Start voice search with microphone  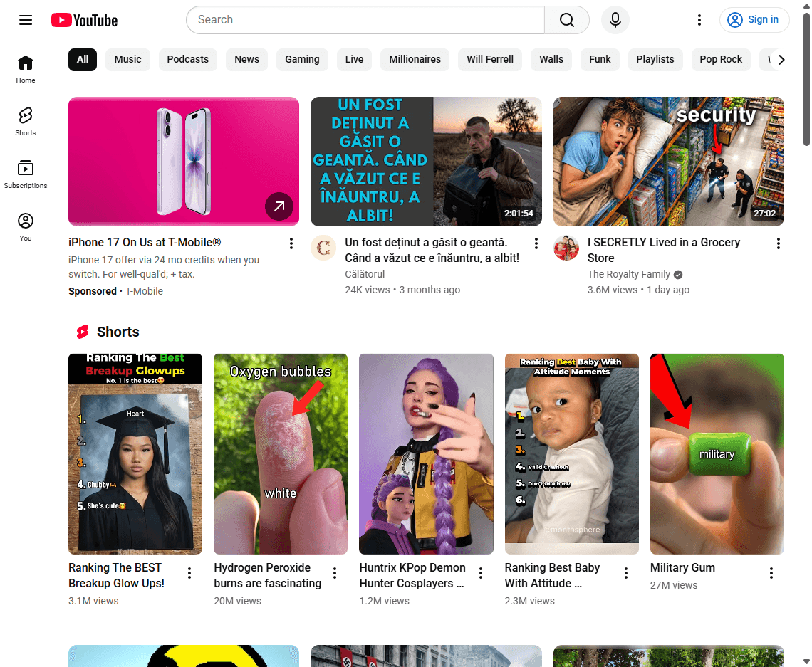(615, 20)
